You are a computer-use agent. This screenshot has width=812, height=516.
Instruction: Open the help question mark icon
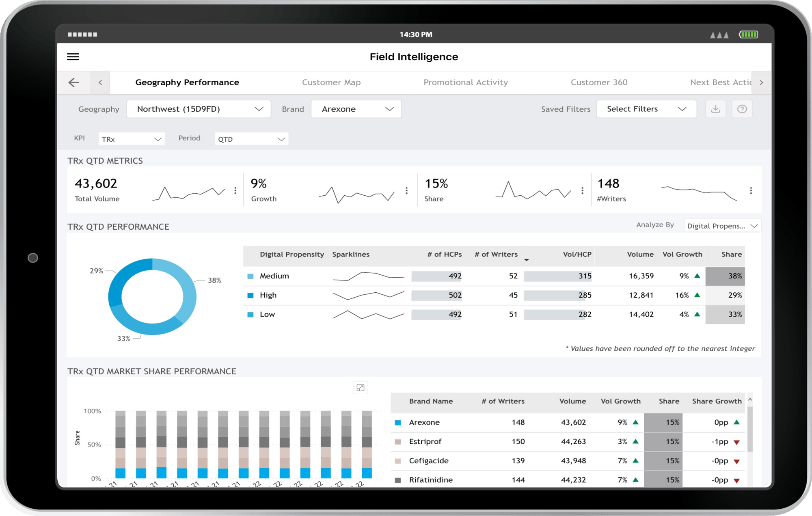click(x=742, y=109)
